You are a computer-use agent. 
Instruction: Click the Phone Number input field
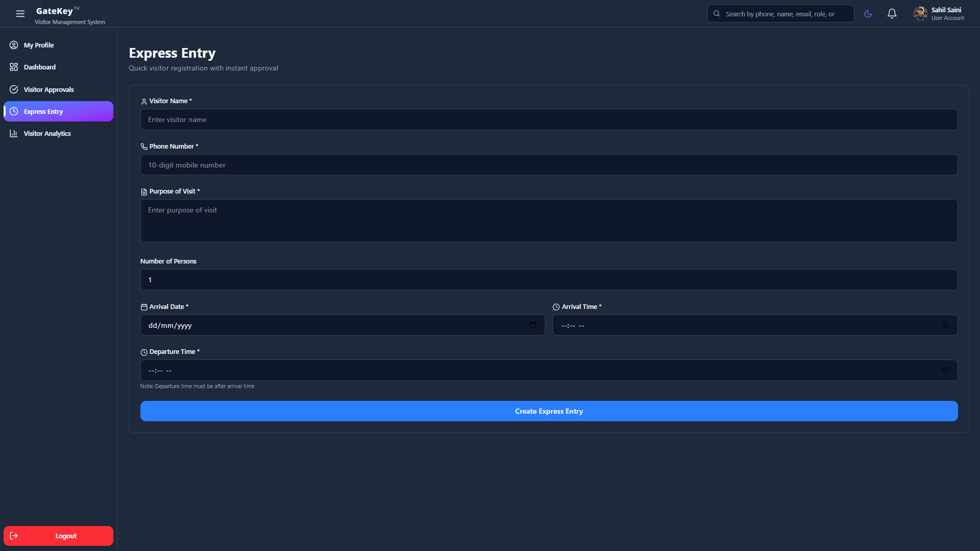(548, 165)
